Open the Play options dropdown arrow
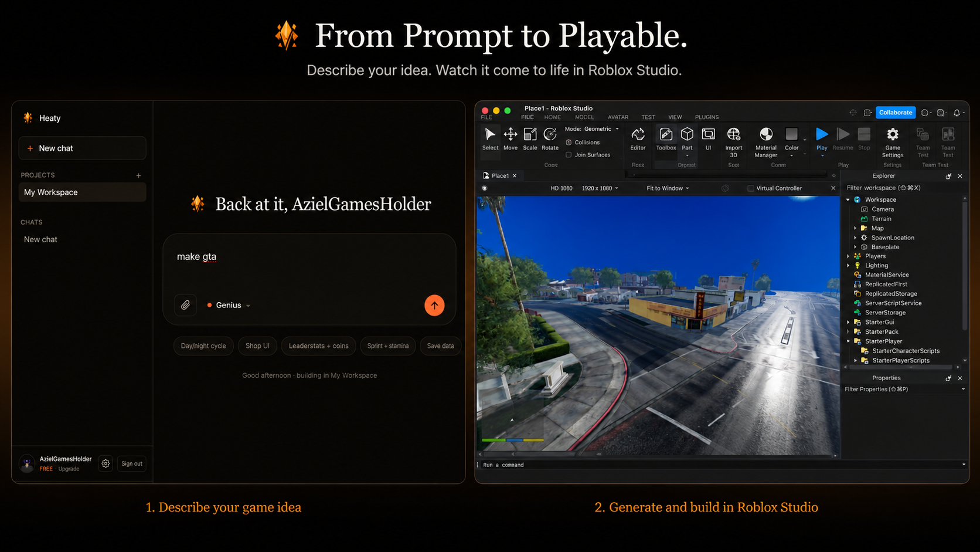This screenshot has height=552, width=980. (x=822, y=155)
